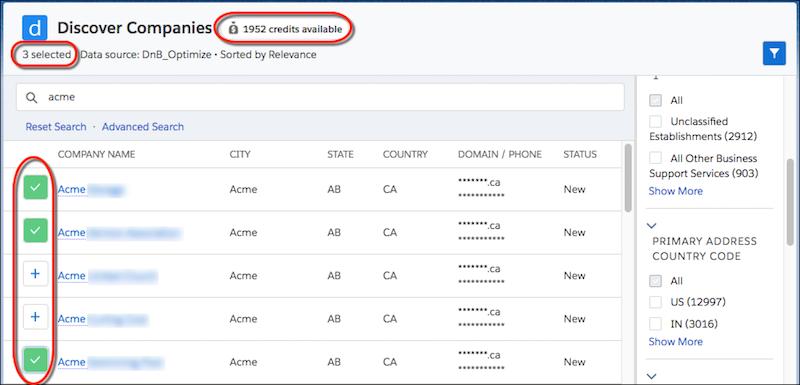Click 'Data source: DnB_Optimize' sorted text
The height and width of the screenshot is (385, 800).
coord(145,55)
